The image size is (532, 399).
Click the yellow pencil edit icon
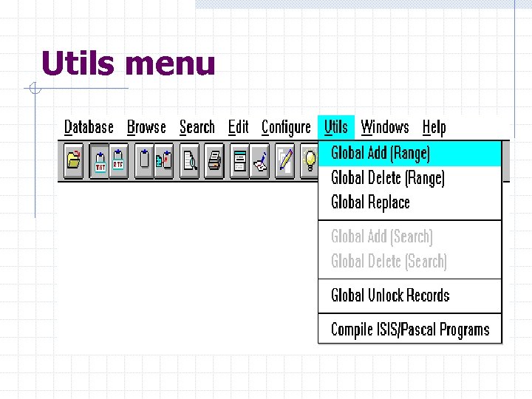tap(285, 160)
